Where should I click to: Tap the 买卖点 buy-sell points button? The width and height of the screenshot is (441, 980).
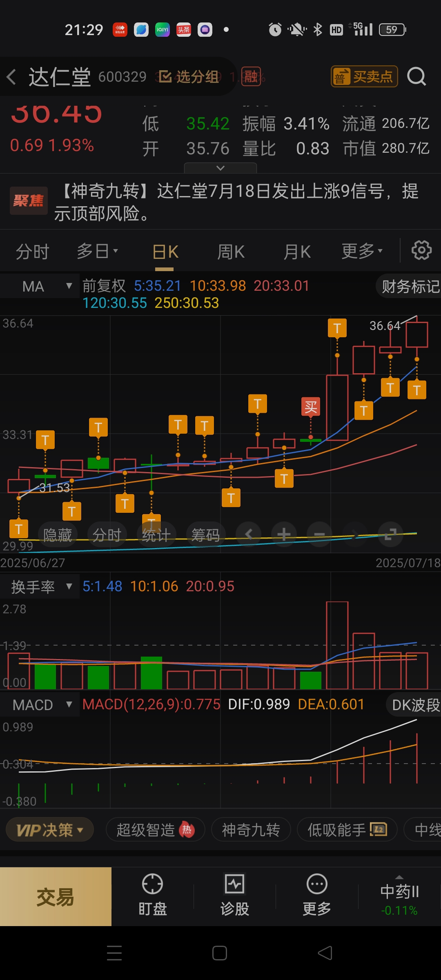click(x=364, y=76)
